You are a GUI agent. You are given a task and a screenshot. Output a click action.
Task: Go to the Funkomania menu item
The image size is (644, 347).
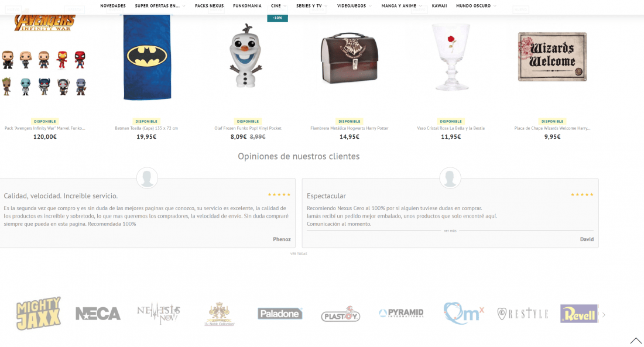coord(247,6)
